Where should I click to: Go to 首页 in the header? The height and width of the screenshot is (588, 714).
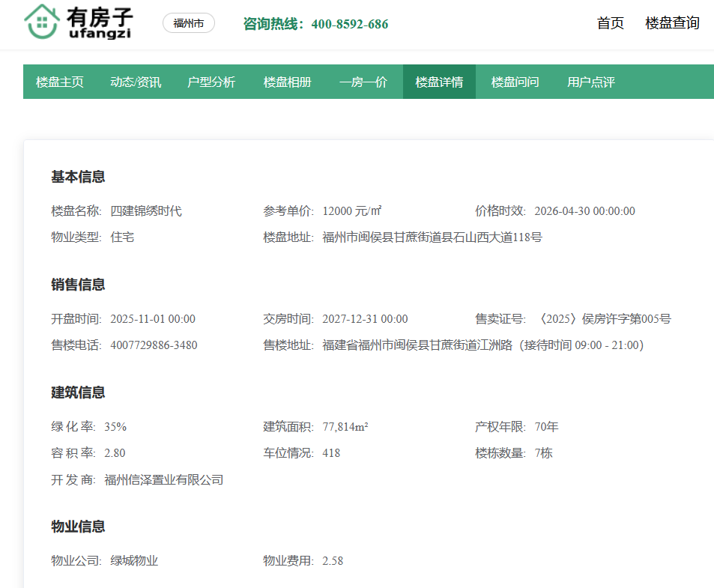click(x=610, y=23)
